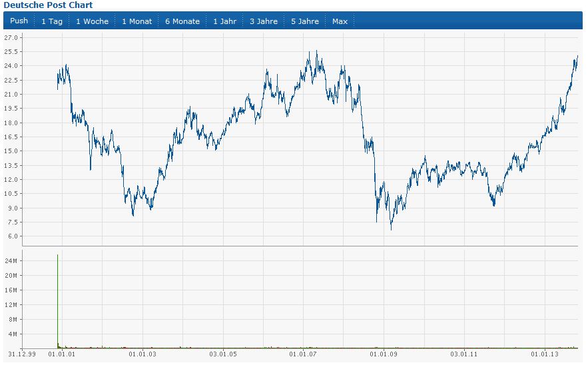Click the 18.0 price axis label
Viewport: 588px width, 367px height.
click(11, 123)
